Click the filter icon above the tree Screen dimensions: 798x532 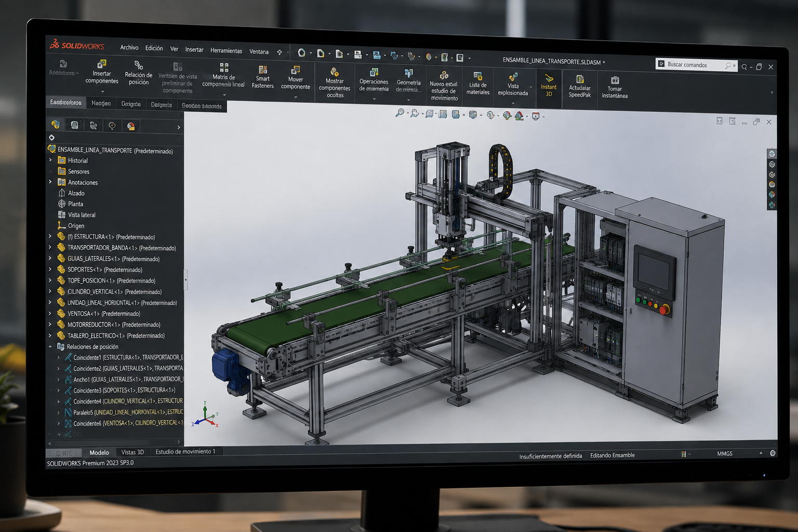(x=52, y=138)
